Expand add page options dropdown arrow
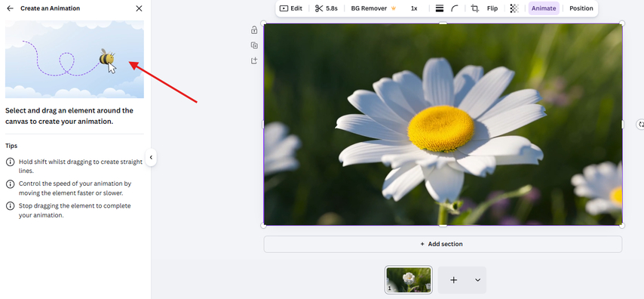The image size is (644, 299). tap(477, 279)
